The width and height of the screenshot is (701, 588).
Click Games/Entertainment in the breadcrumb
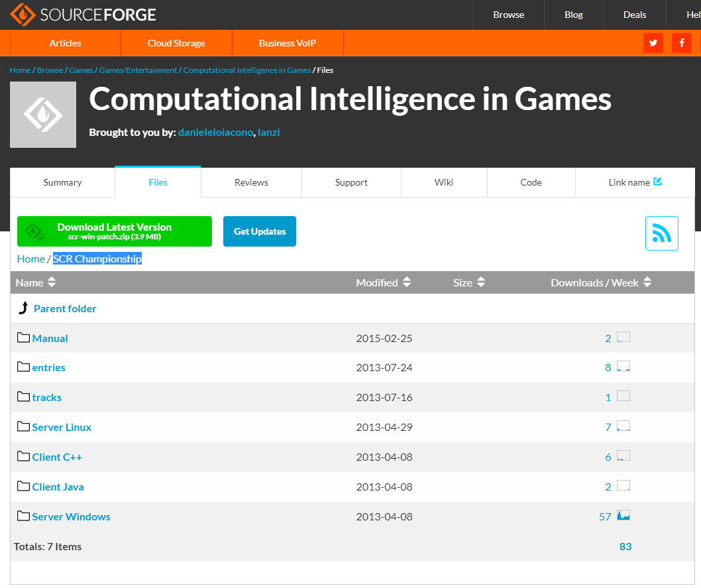pyautogui.click(x=138, y=70)
